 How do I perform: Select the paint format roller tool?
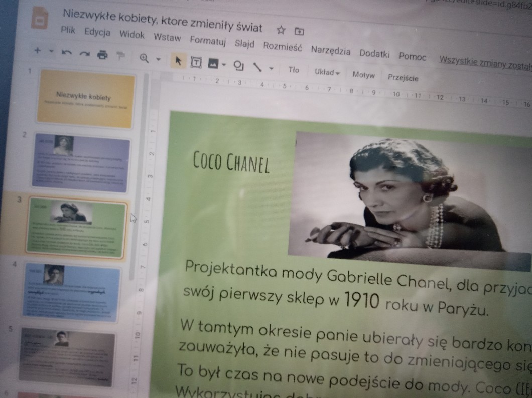[120, 56]
